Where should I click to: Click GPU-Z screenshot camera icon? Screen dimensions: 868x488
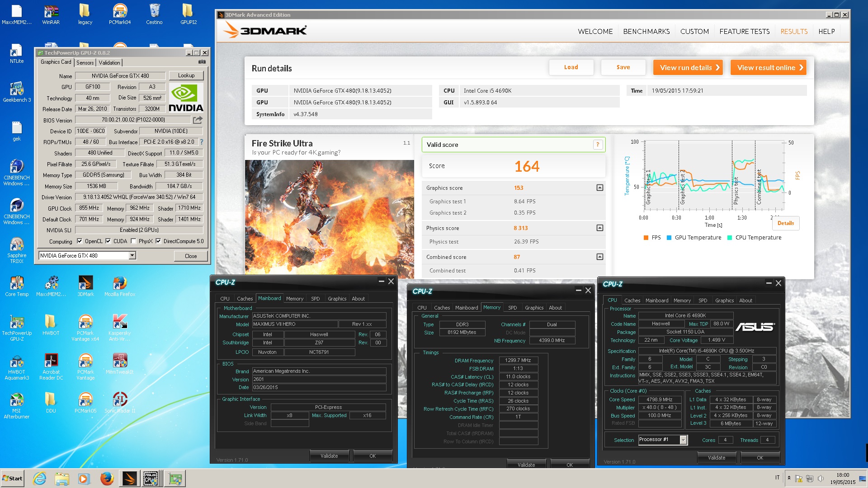(x=202, y=62)
